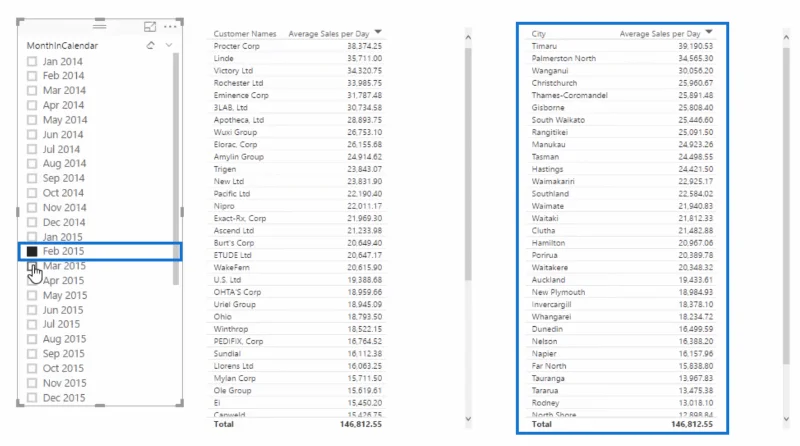Screen dimensions: 800x446
Task: Click customer table scroll-up arrow
Action: pos(468,37)
